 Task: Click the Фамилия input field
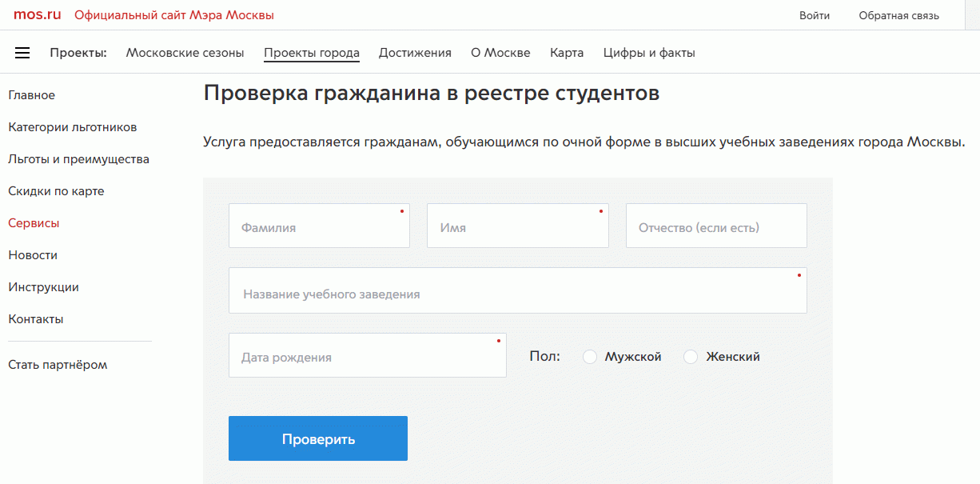319,226
